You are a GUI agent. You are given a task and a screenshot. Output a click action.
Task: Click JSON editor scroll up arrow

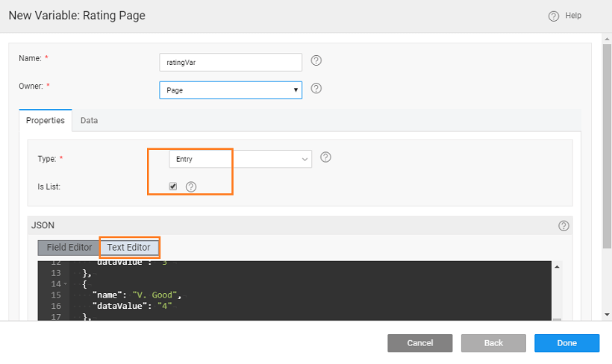pos(557,267)
